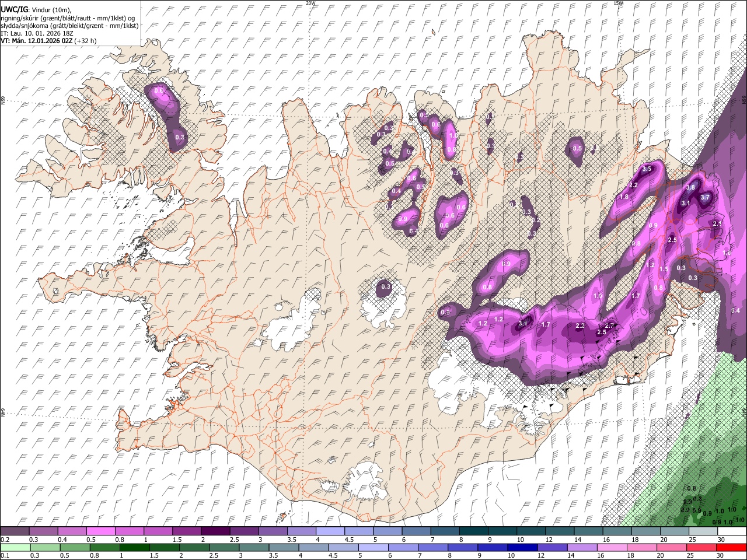Click the '3.5' snowfall value on the map
The height and width of the screenshot is (560, 747).
(x=647, y=169)
